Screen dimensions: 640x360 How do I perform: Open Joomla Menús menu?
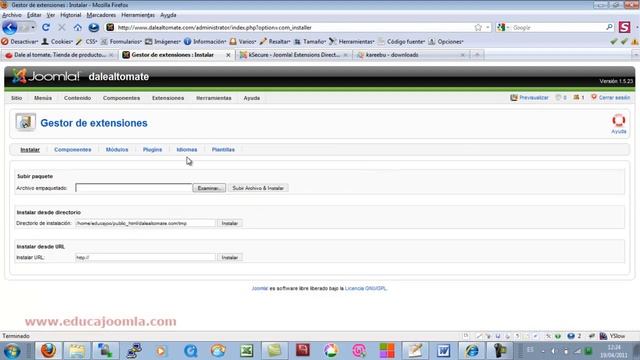[43, 98]
